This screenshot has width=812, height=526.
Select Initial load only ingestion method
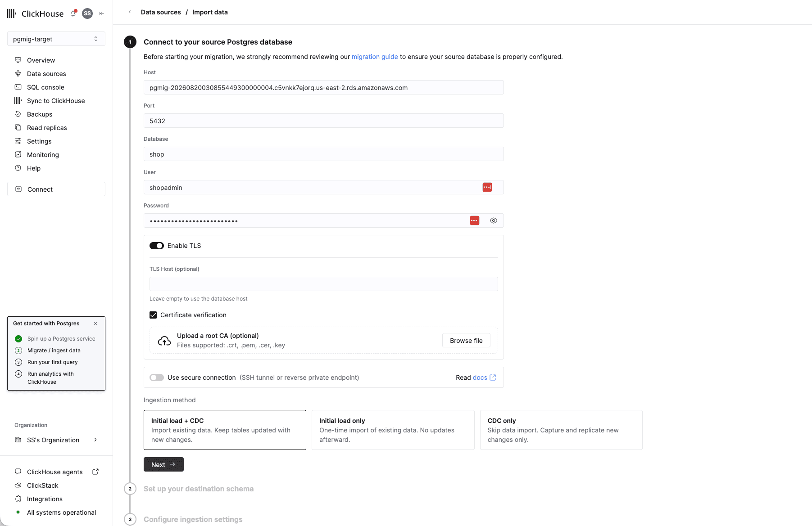(x=393, y=430)
